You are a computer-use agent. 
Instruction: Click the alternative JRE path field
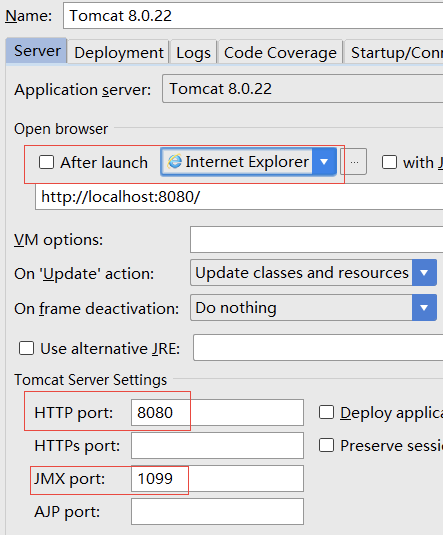[318, 347]
